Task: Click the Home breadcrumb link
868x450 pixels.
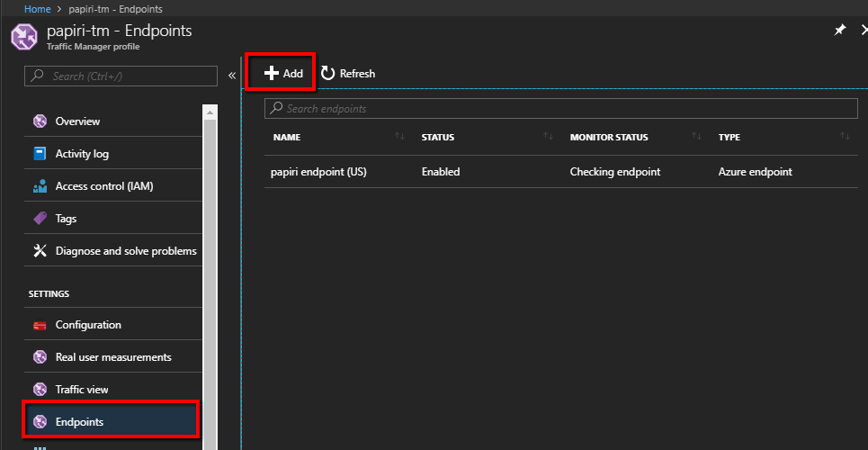Action: pos(38,9)
